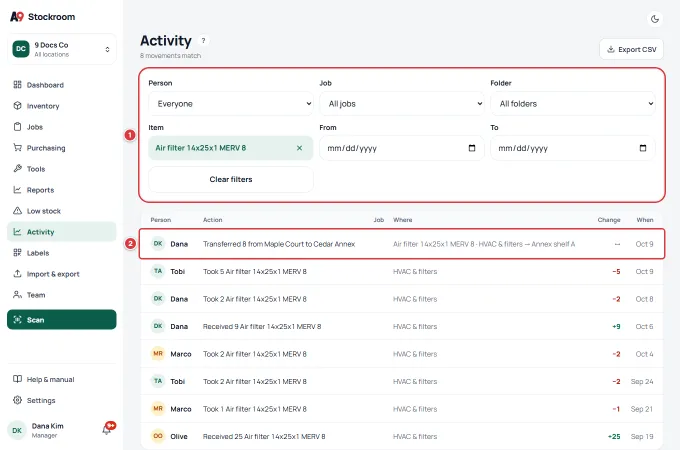The image size is (680, 450).
Task: Open the Settings link
Action: (62, 400)
